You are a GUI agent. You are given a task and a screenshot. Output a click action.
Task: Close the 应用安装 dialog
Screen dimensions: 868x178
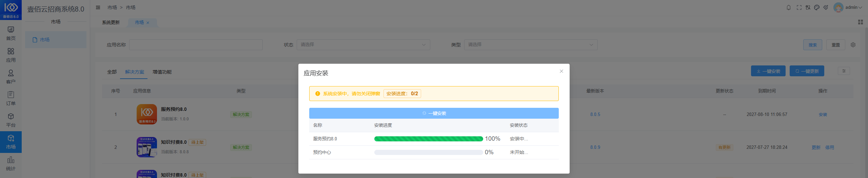pyautogui.click(x=561, y=71)
